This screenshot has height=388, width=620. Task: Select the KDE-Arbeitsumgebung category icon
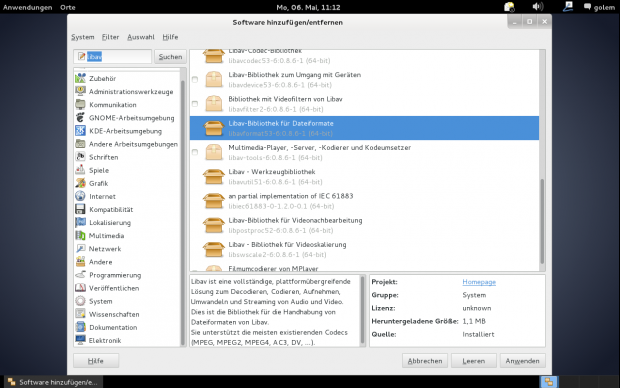pos(80,131)
